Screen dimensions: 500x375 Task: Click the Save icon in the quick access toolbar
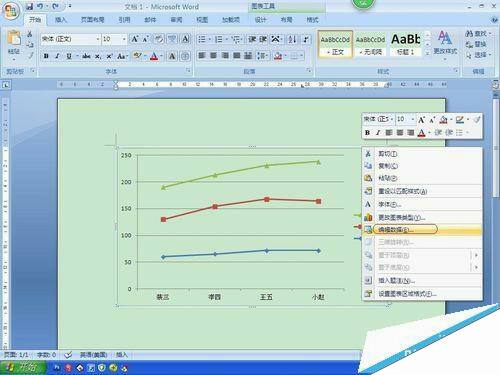pos(29,6)
